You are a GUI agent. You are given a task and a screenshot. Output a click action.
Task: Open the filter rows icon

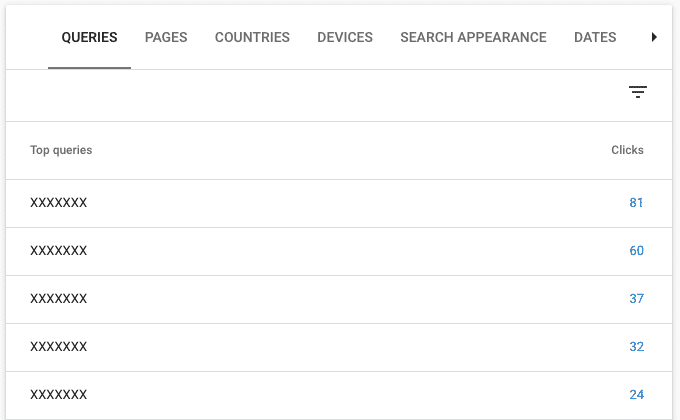tap(638, 92)
